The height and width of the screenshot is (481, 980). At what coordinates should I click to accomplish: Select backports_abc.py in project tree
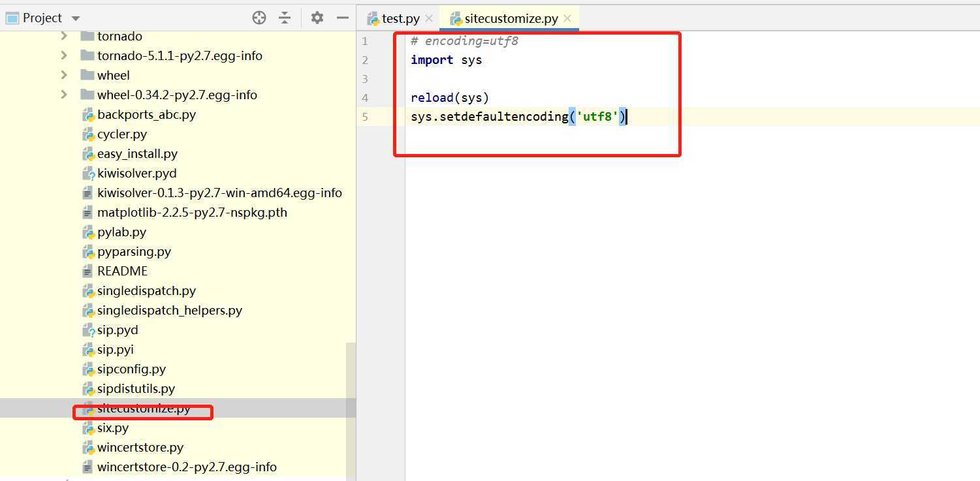tap(146, 114)
